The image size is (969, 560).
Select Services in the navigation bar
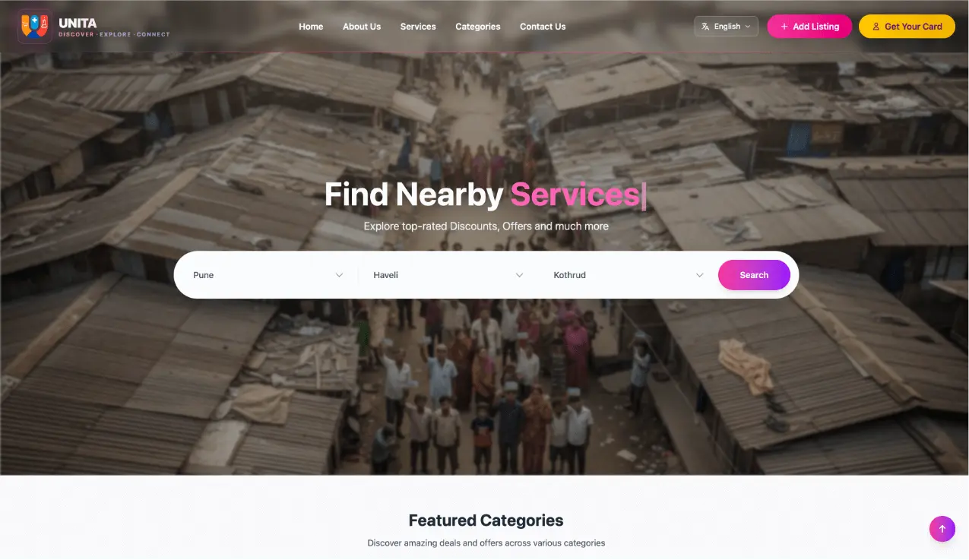click(x=418, y=27)
